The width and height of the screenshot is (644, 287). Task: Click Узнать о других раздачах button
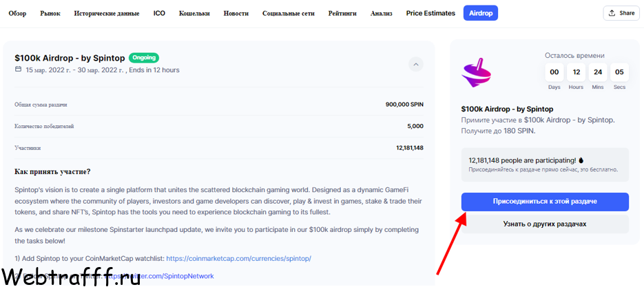coord(545,224)
